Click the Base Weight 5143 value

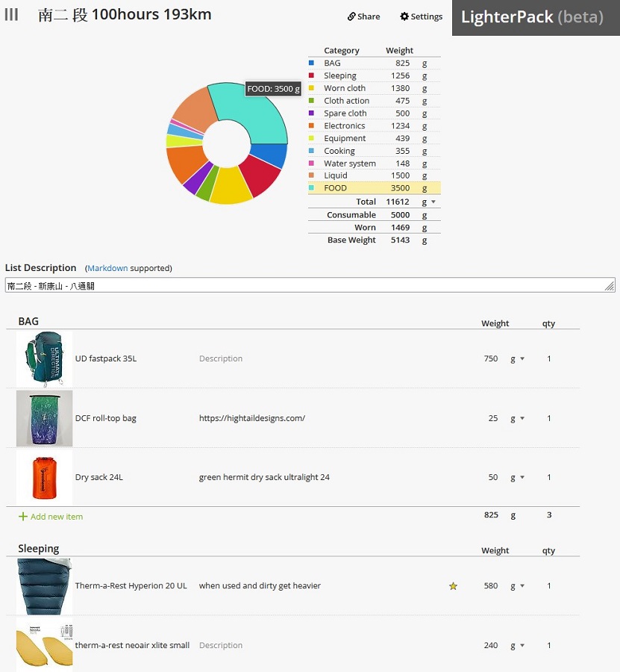point(400,240)
